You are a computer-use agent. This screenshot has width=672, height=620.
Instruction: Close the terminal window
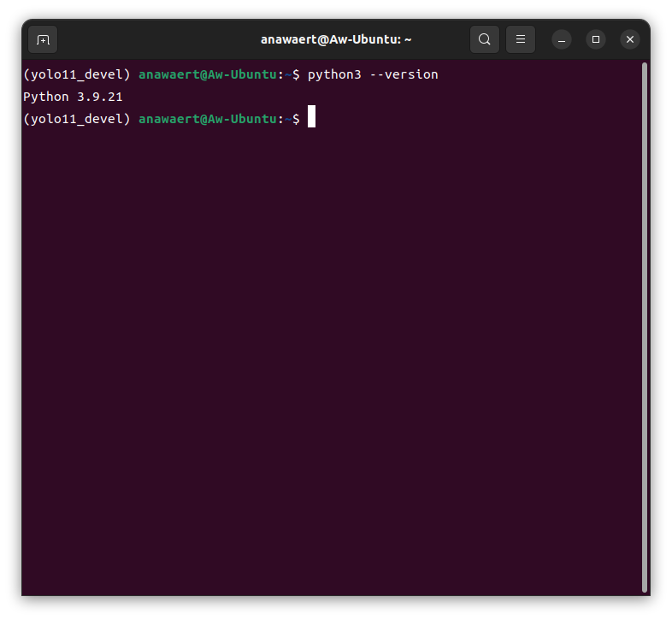tap(630, 39)
